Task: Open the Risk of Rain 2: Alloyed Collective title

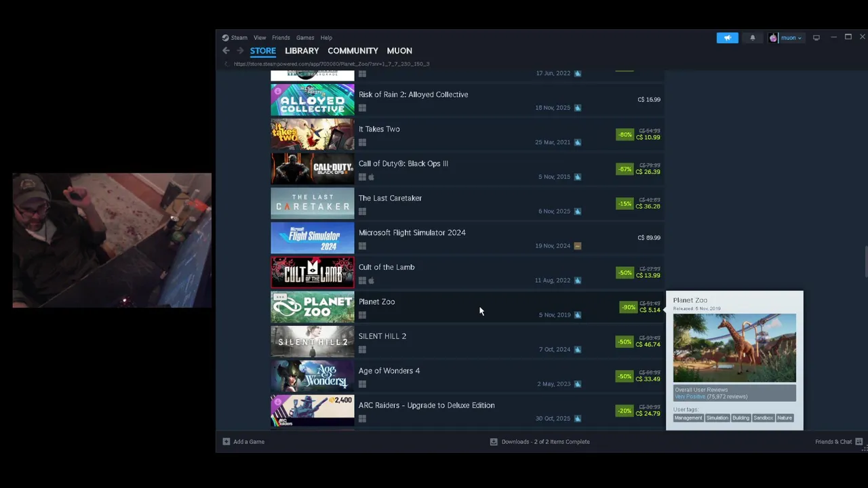Action: (x=413, y=95)
